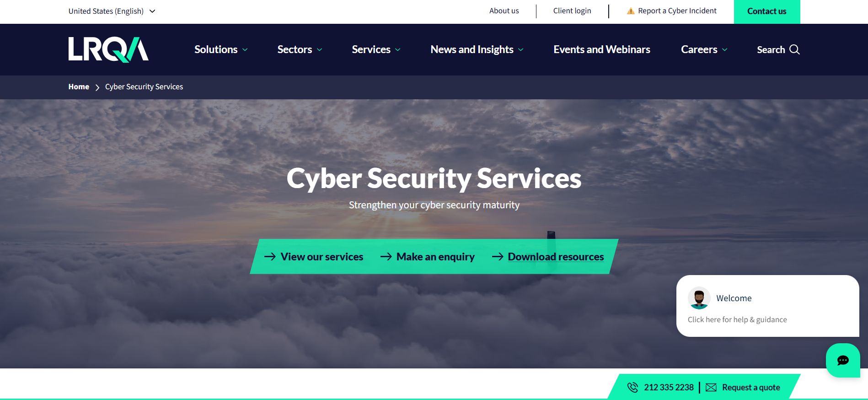Click the chat agent avatar image
Viewport: 868px width, 400px height.
point(699,298)
